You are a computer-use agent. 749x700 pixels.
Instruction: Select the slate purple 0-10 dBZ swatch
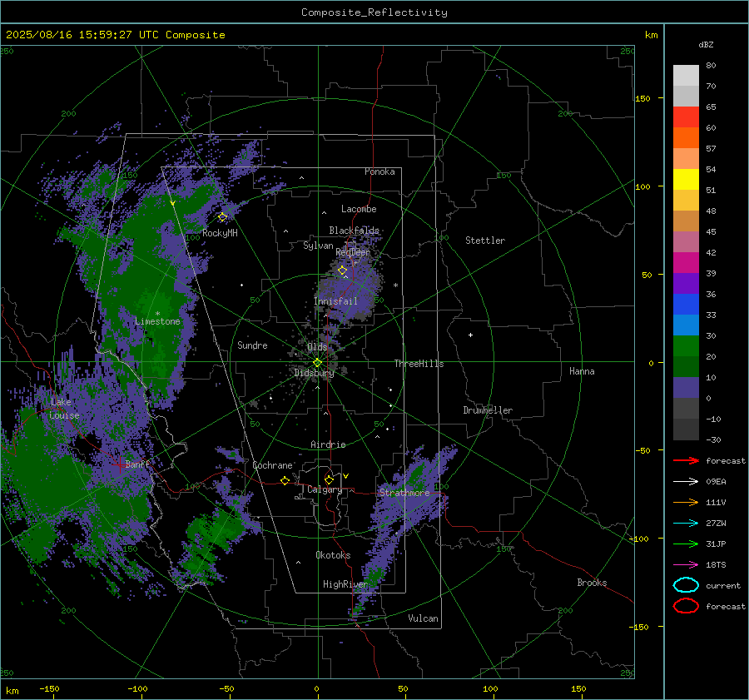(x=686, y=388)
